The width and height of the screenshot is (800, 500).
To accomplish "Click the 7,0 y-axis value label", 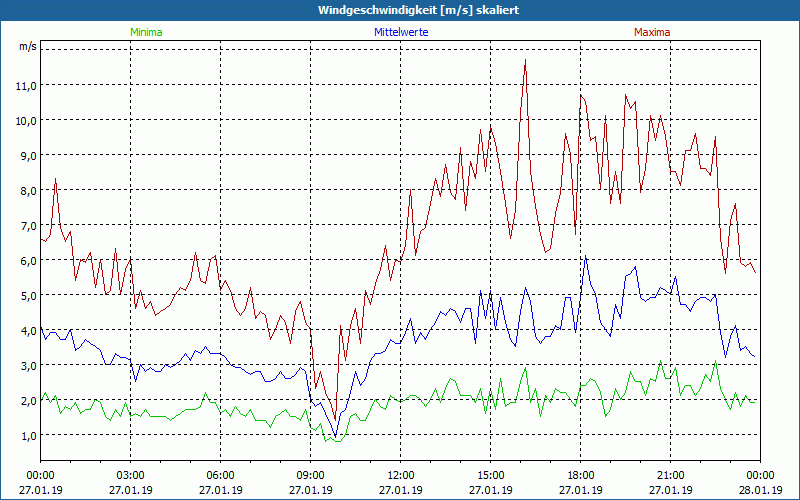I will [x=26, y=225].
